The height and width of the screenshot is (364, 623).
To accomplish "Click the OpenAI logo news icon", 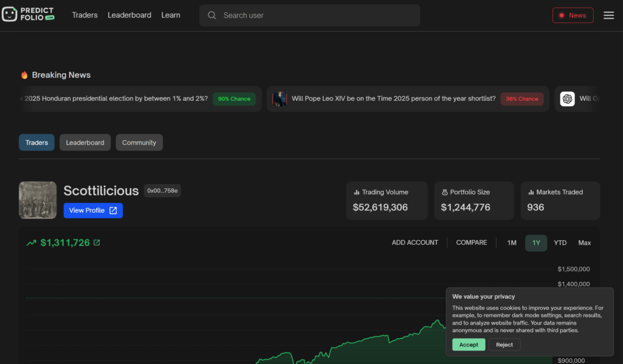I will 567,98.
